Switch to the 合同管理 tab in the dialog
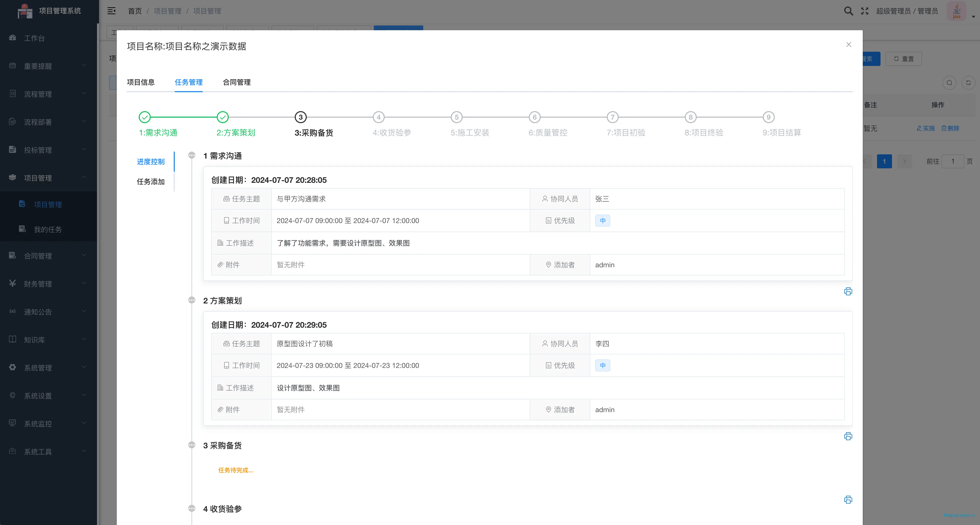Image resolution: width=980 pixels, height=525 pixels. tap(237, 82)
